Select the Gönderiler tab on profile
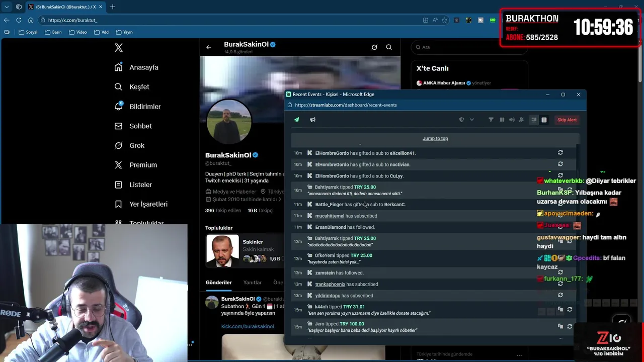This screenshot has width=644, height=362. click(x=218, y=283)
